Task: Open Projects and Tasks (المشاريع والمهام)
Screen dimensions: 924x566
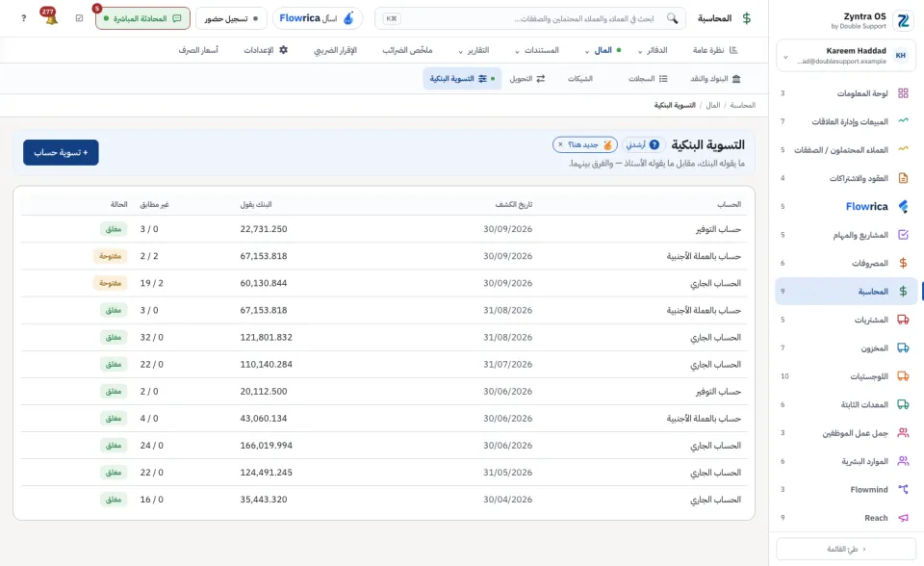Action: (x=846, y=235)
